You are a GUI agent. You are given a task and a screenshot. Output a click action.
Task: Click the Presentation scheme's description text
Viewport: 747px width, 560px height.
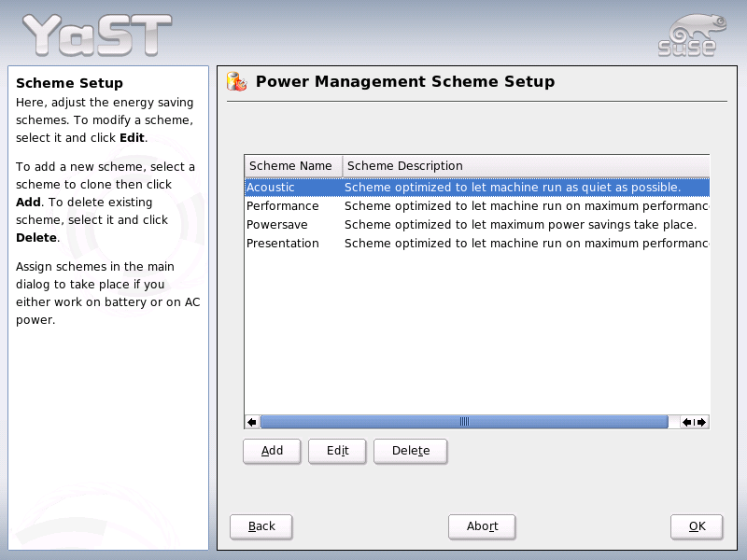pos(527,243)
